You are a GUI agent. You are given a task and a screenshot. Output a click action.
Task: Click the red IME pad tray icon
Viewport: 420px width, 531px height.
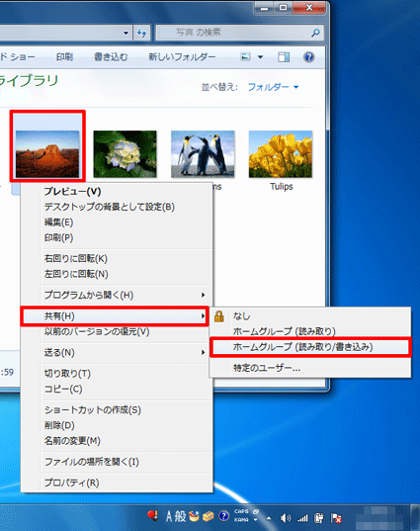(153, 516)
